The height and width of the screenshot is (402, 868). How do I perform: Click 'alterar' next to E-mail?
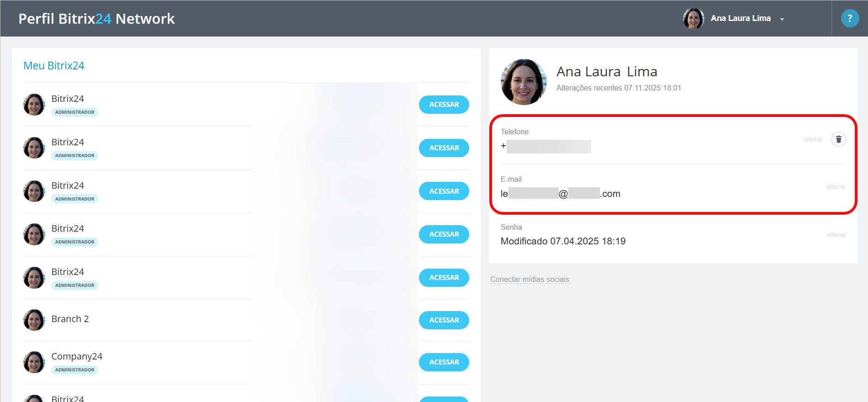coord(836,187)
